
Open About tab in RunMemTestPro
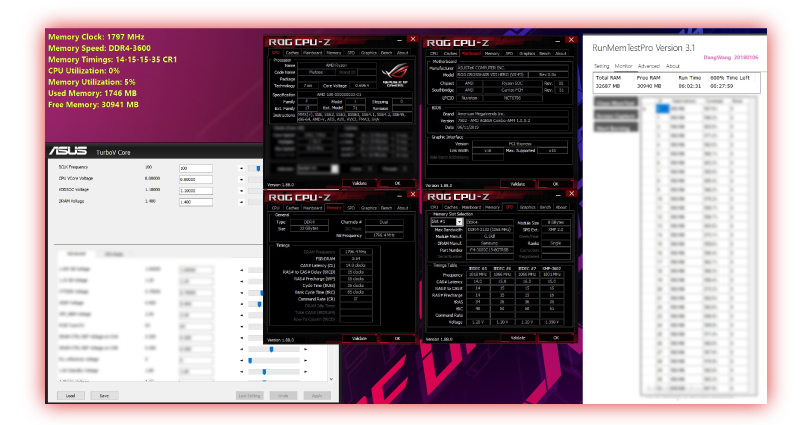(x=673, y=66)
